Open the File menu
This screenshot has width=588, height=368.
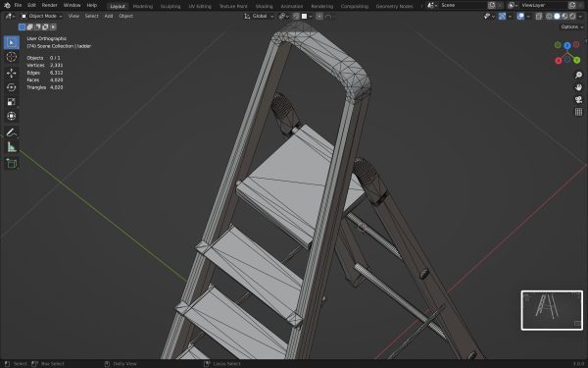coord(18,5)
